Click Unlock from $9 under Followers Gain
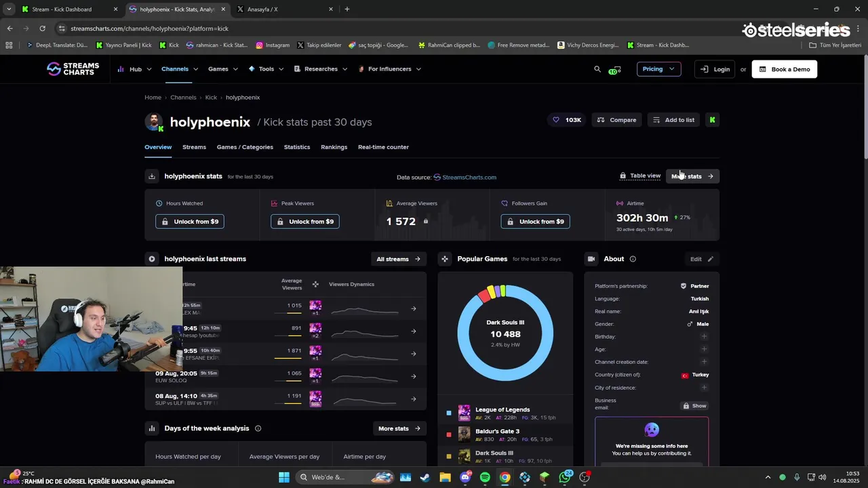The height and width of the screenshot is (488, 868). (x=536, y=222)
